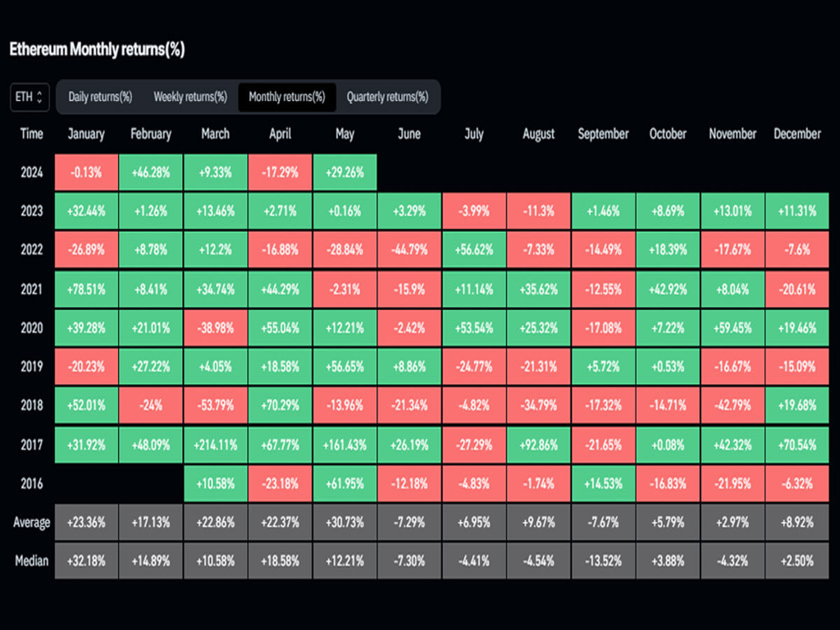Image resolution: width=840 pixels, height=630 pixels.
Task: Select the 2024 row label
Action: pyautogui.click(x=32, y=172)
